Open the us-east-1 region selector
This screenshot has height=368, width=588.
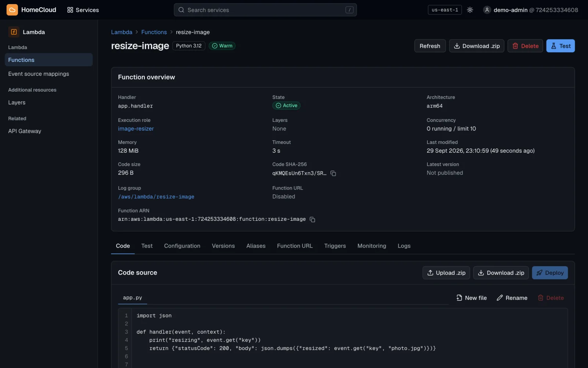(x=445, y=10)
